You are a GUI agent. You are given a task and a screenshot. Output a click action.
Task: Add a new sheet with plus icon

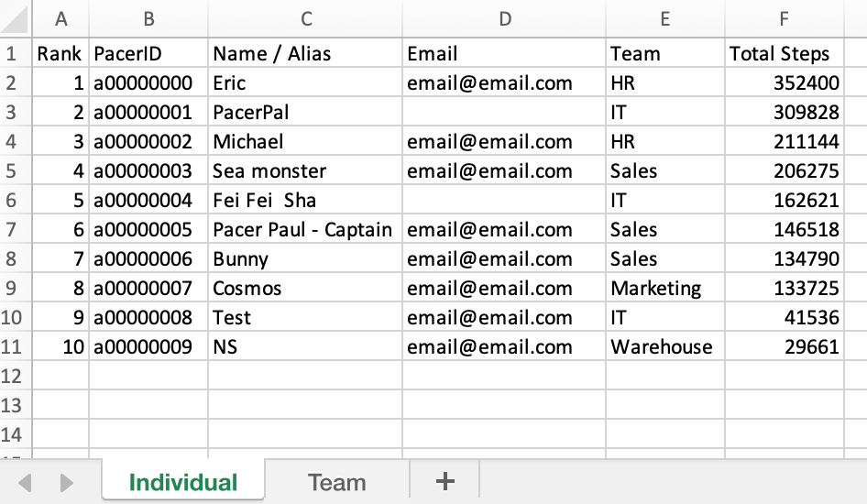pos(445,481)
